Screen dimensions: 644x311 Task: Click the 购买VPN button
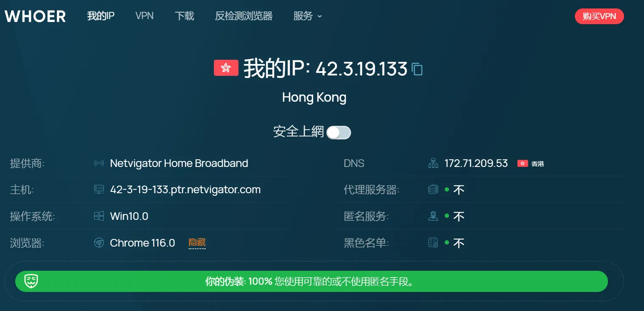(599, 16)
